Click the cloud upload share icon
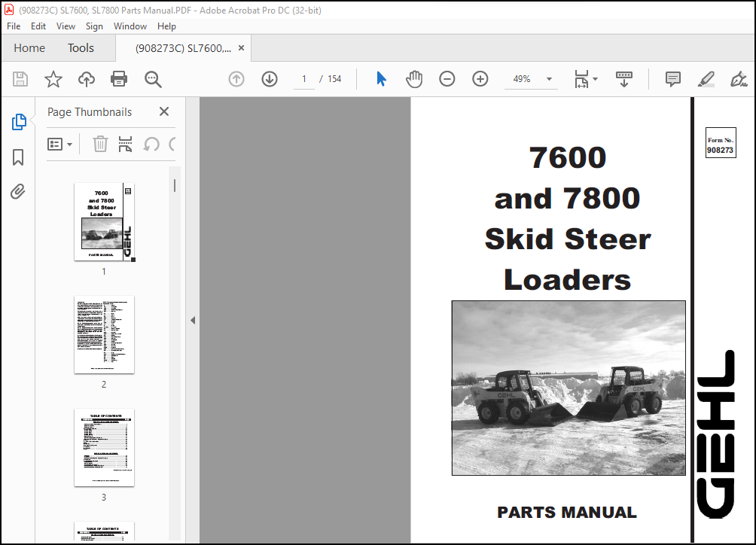Viewport: 756px width, 545px height. (x=87, y=79)
